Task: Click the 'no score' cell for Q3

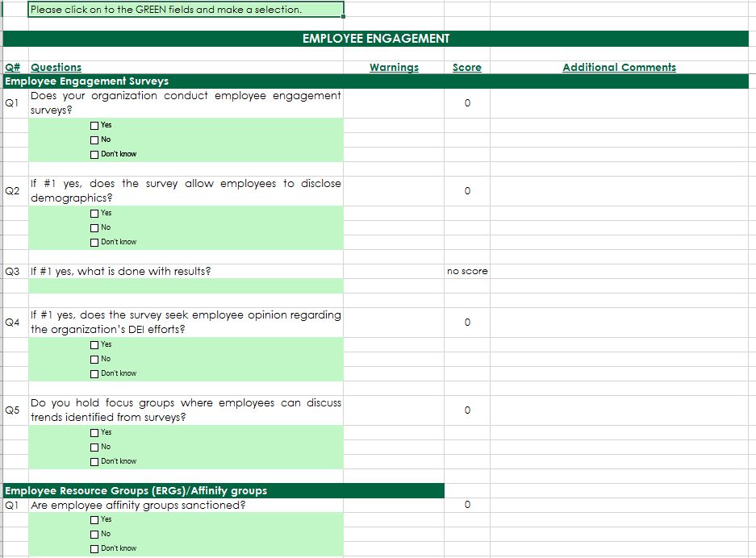Action: click(x=467, y=272)
